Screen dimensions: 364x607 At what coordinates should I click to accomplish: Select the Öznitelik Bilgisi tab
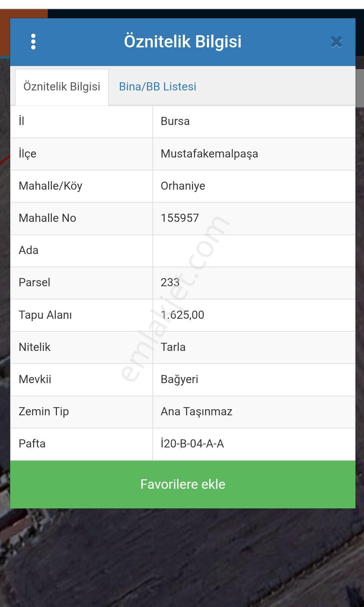pyautogui.click(x=62, y=87)
